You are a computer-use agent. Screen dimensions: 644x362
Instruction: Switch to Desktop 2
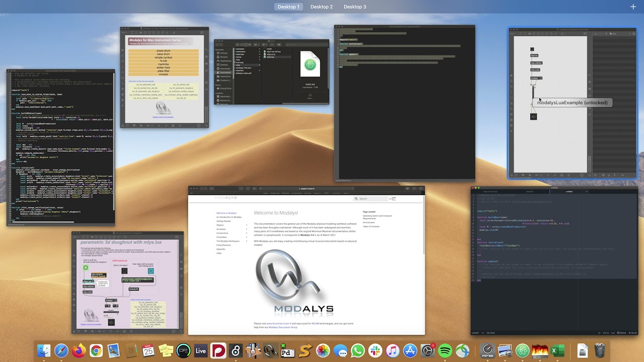321,7
